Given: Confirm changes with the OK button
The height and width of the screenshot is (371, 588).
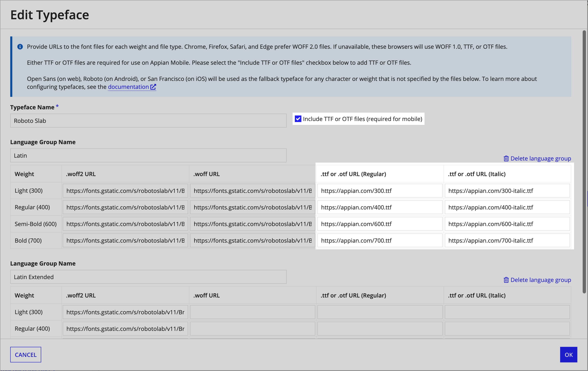Looking at the screenshot, I should (569, 355).
